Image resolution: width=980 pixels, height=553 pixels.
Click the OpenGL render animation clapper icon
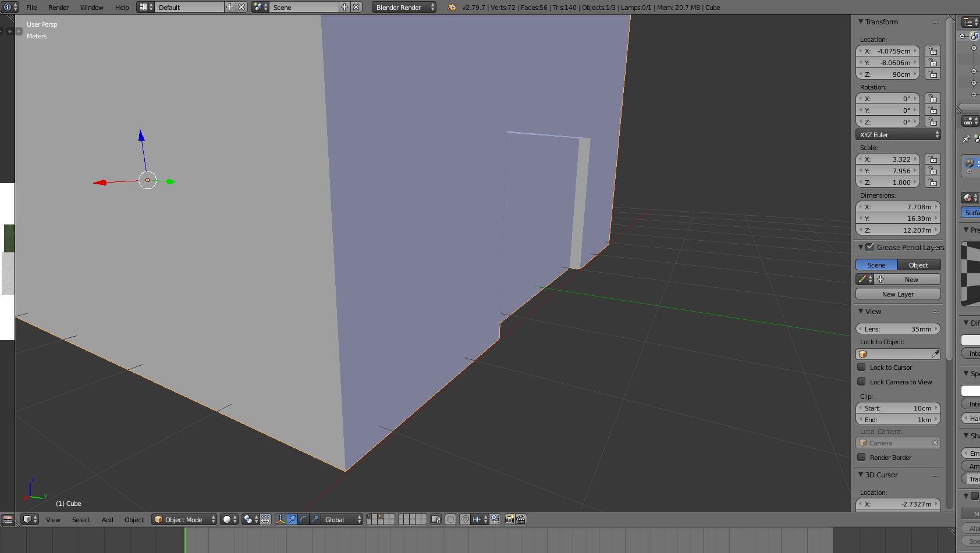(x=521, y=519)
